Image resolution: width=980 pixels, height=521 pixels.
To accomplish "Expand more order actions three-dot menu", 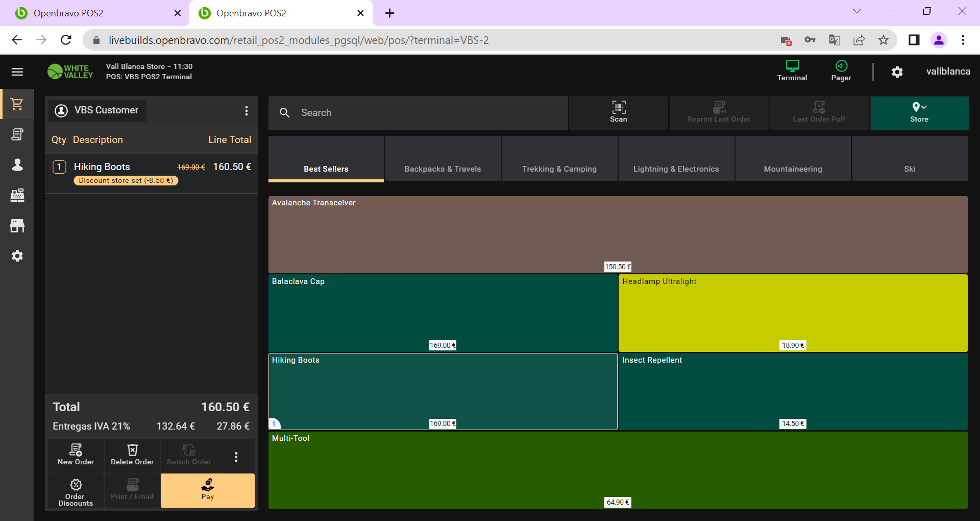I will pyautogui.click(x=236, y=457).
